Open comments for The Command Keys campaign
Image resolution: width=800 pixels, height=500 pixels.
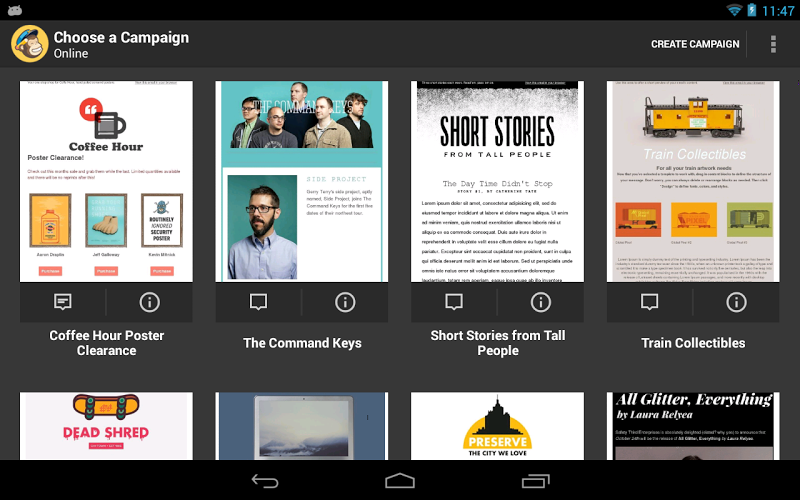click(258, 302)
